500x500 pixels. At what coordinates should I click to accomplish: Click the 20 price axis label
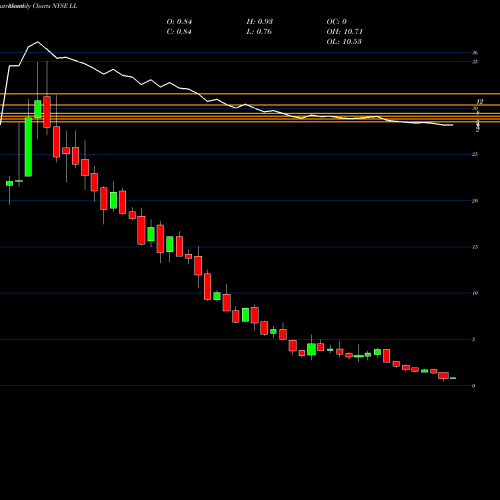click(475, 201)
